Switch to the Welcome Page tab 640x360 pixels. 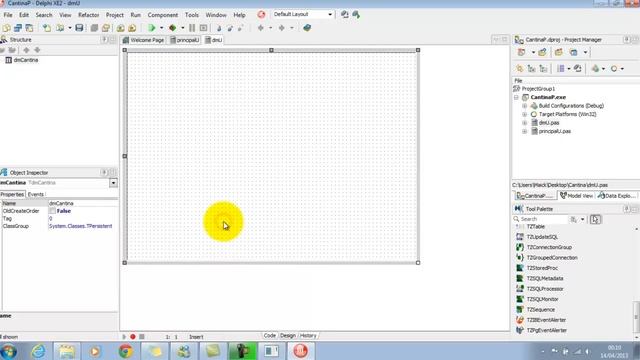coord(143,40)
